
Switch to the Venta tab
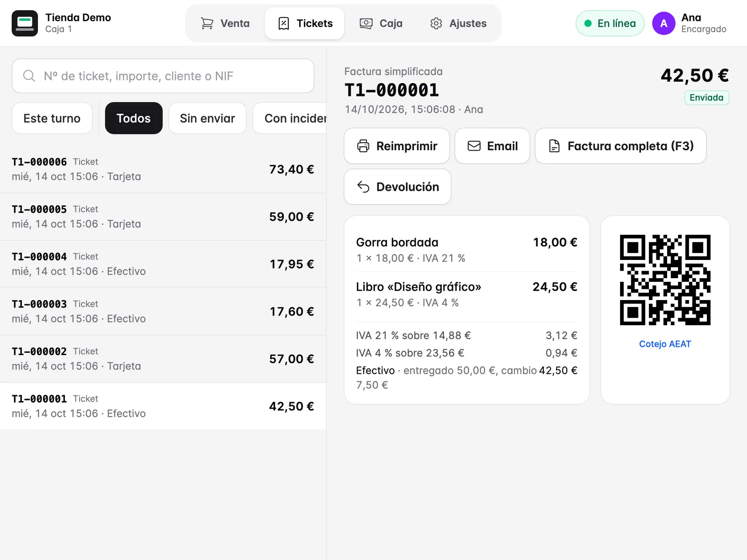pos(226,23)
